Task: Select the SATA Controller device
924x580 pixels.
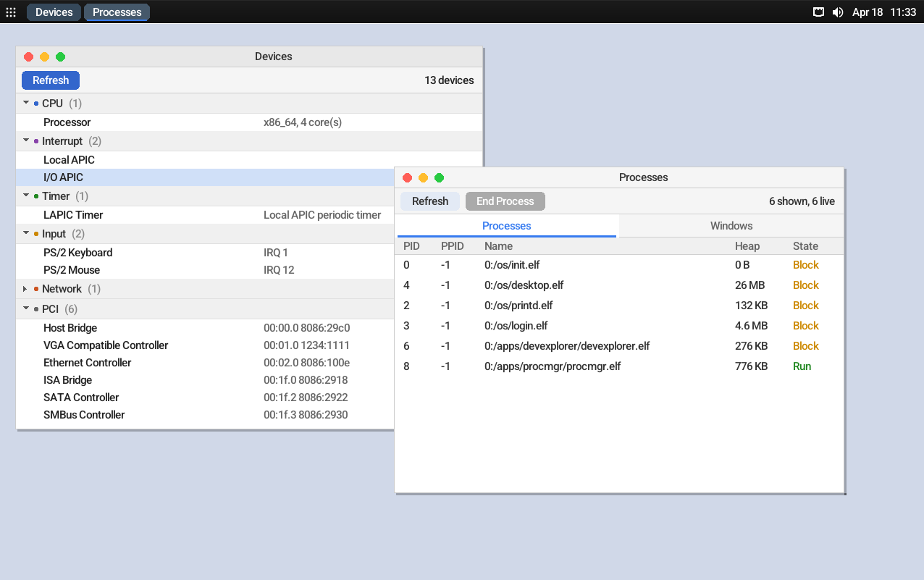Action: 206,398
